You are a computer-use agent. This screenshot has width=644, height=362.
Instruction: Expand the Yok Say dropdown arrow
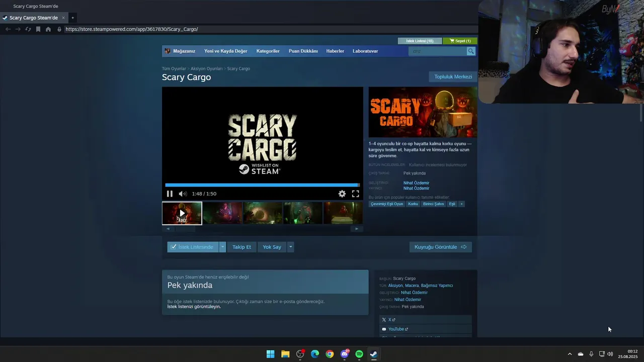(x=290, y=247)
